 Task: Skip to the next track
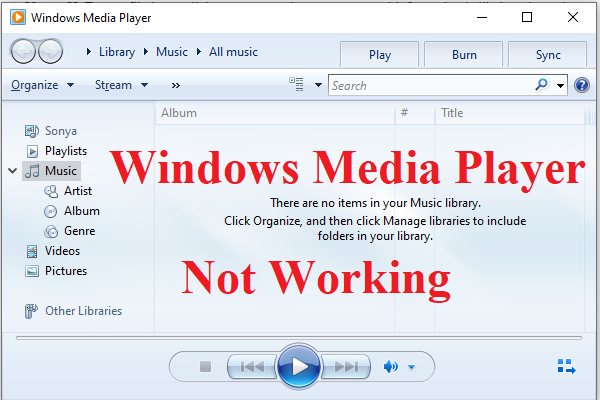[346, 367]
